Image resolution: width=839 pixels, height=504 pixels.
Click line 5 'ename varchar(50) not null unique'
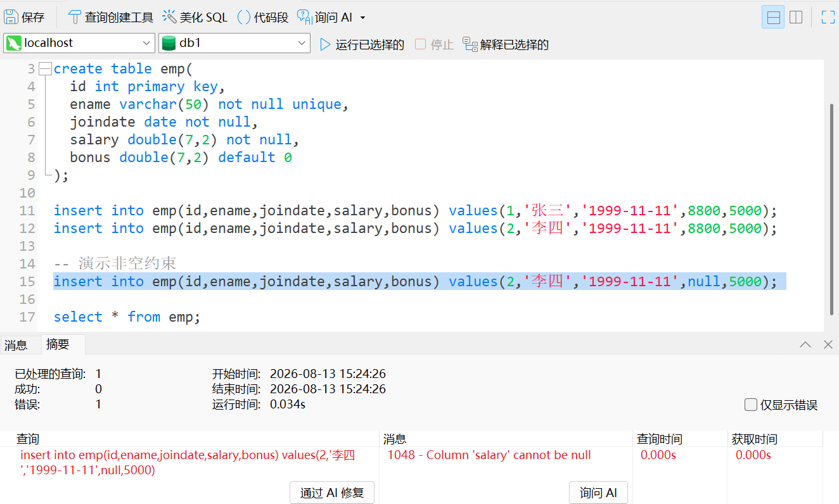click(x=209, y=104)
